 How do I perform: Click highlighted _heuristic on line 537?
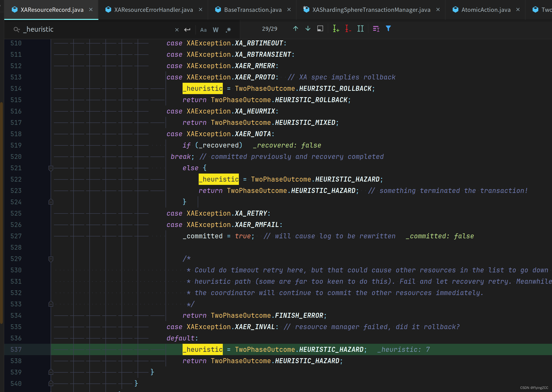coord(203,349)
